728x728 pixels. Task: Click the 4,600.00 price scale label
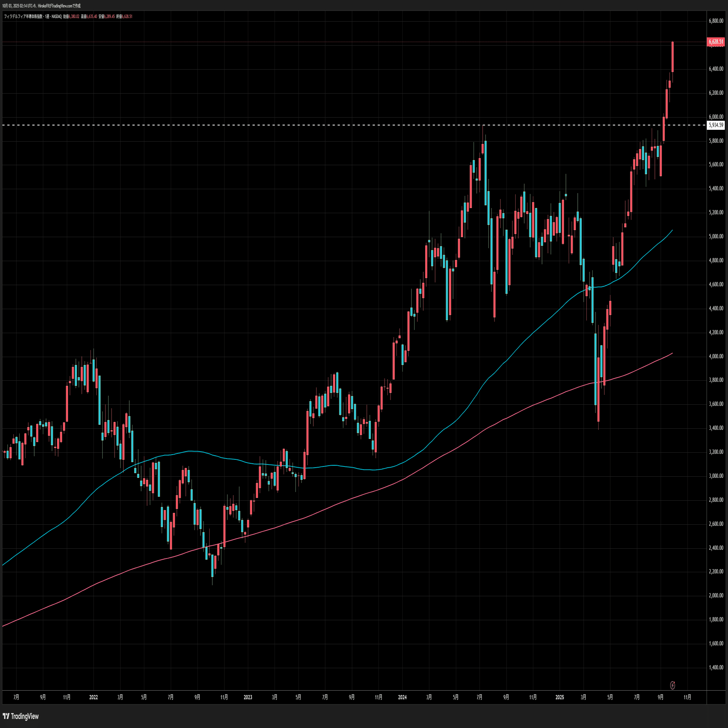[x=716, y=284]
